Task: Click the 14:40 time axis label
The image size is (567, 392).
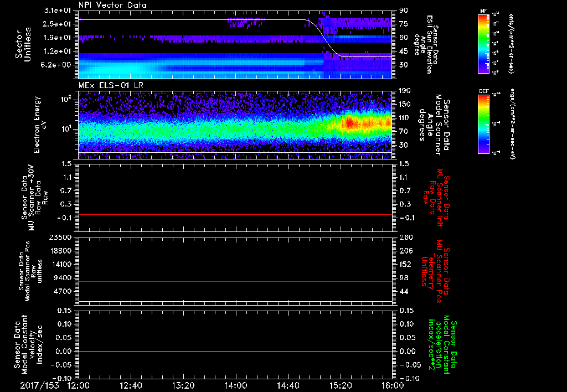Action: 288,385
